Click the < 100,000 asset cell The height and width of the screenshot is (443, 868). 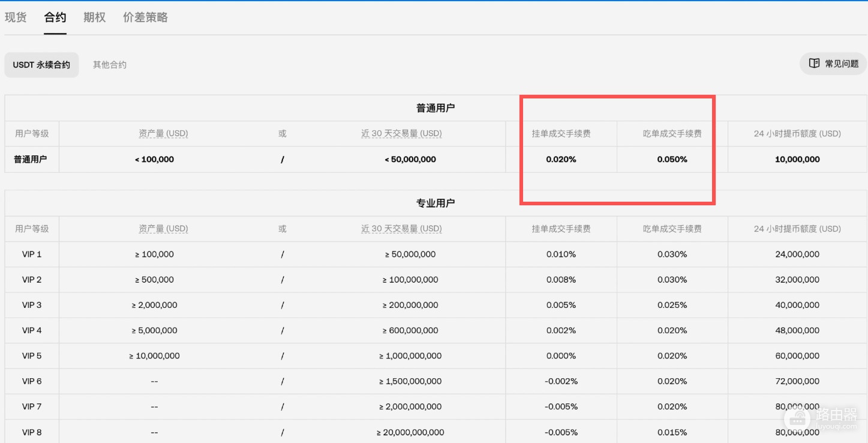coord(154,160)
